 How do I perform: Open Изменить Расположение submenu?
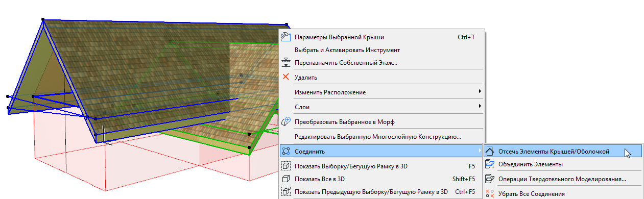381,92
